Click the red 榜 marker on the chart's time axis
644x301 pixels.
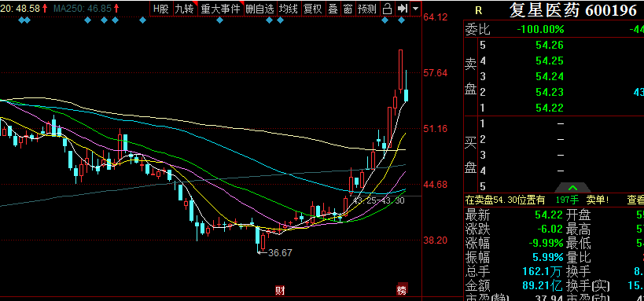click(401, 290)
